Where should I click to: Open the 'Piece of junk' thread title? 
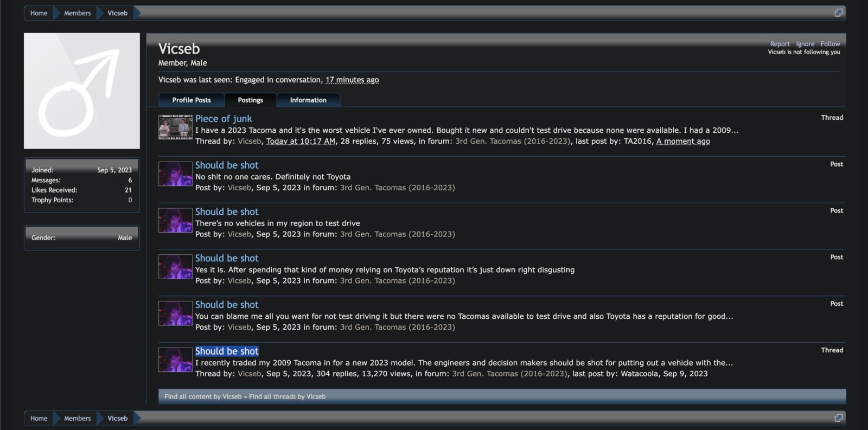point(224,118)
